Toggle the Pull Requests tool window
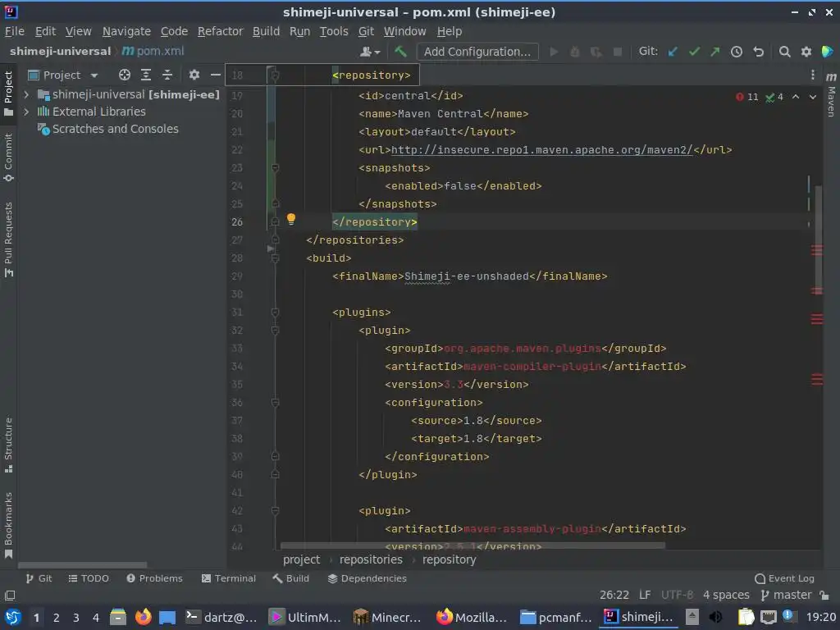This screenshot has height=630, width=840. (x=8, y=240)
